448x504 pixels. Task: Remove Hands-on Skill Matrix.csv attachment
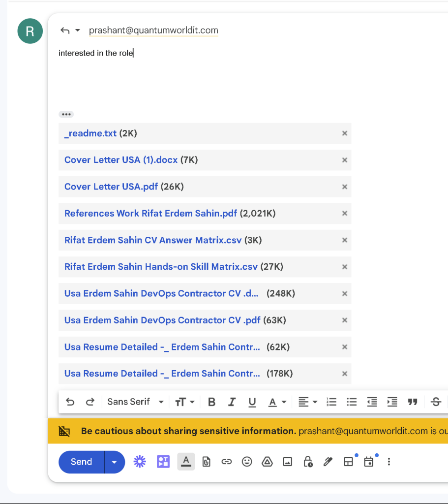345,267
